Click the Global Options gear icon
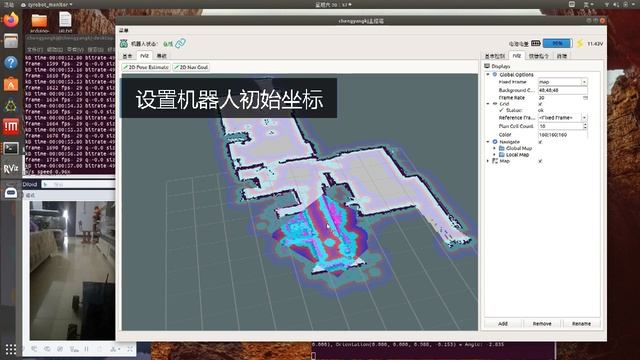640x360 pixels. click(495, 75)
